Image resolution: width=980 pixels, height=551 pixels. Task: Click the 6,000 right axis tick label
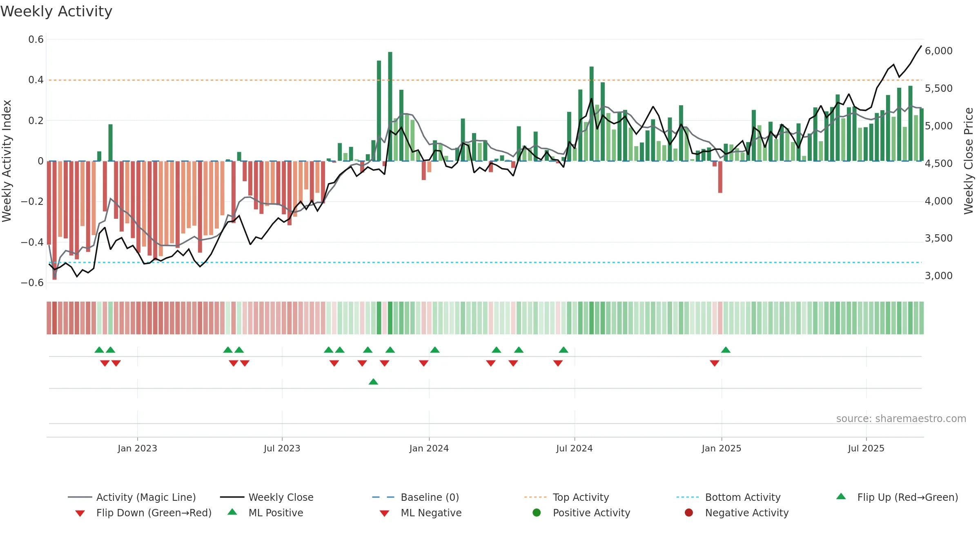coord(938,51)
